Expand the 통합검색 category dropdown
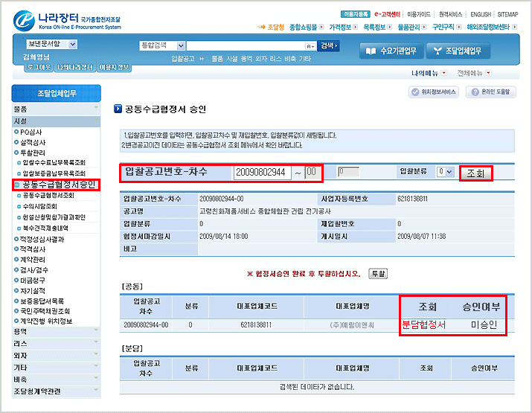This screenshot has height=413, width=532. (162, 45)
